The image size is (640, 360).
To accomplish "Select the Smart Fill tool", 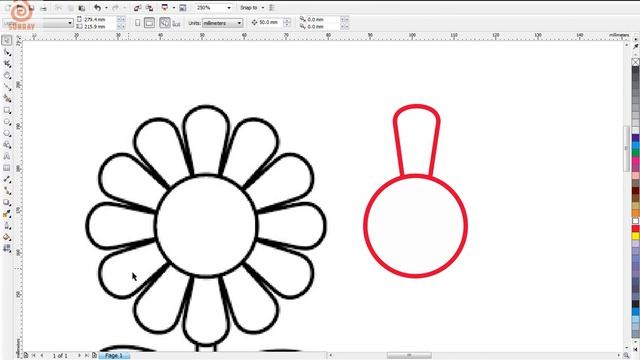I will (x=7, y=98).
